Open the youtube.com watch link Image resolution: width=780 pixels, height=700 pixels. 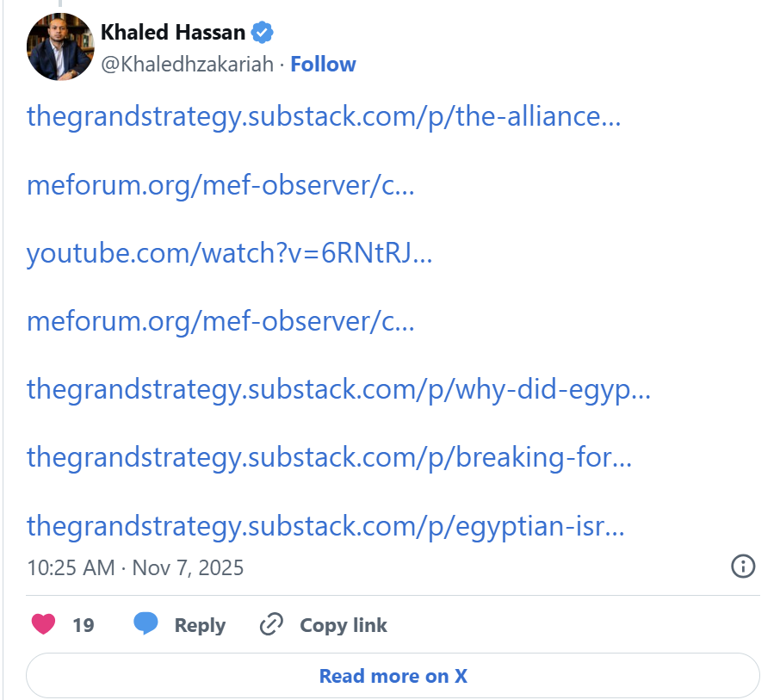(229, 253)
